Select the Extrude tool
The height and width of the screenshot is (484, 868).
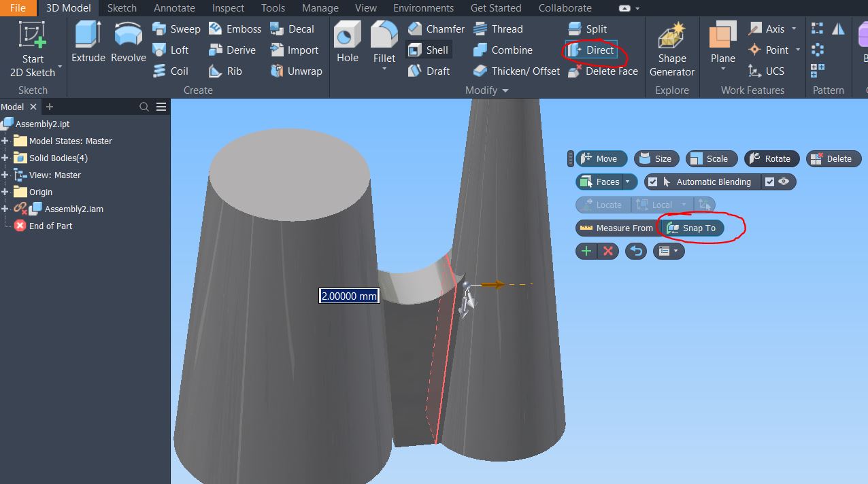88,42
